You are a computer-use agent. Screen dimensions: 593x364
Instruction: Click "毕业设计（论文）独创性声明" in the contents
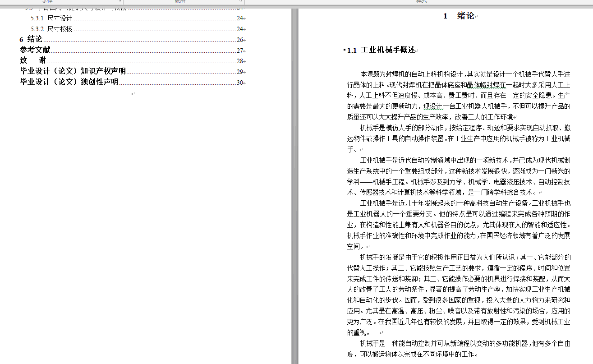coord(132,82)
